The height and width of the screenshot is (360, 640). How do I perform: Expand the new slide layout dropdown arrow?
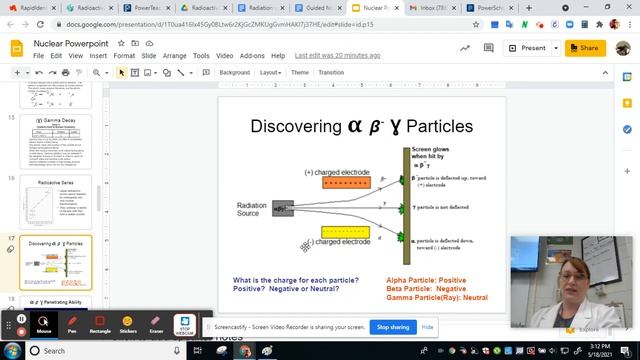(x=27, y=73)
